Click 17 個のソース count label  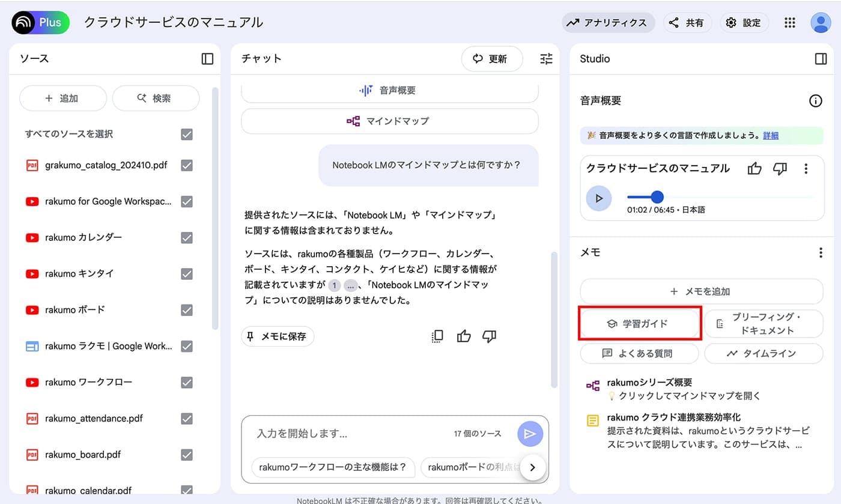[x=478, y=434]
